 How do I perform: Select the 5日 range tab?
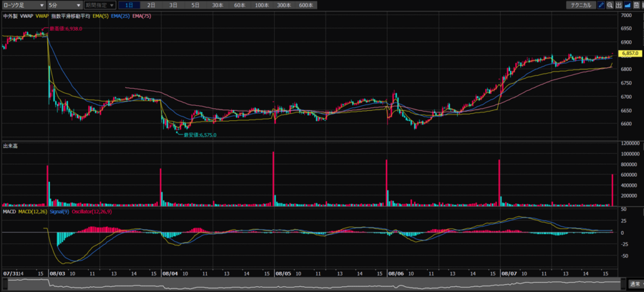(196, 5)
